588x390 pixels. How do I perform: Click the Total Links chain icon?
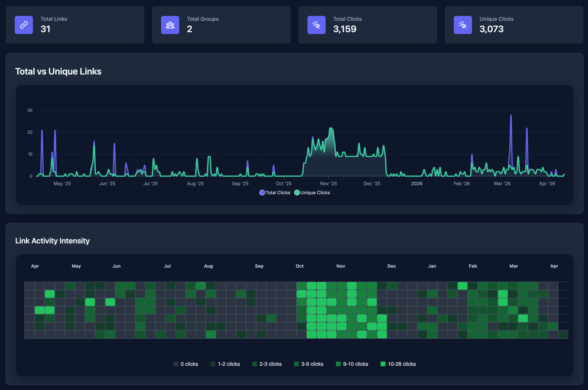coord(24,25)
